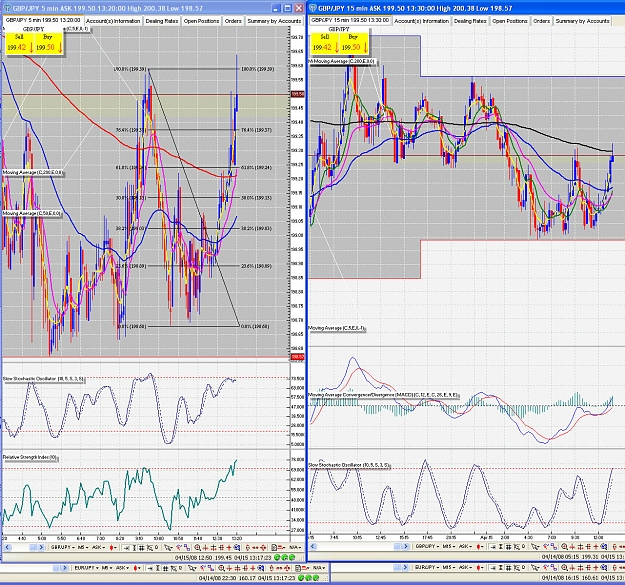Open the N/A dropdown in 5 min toolbar

pos(296,548)
